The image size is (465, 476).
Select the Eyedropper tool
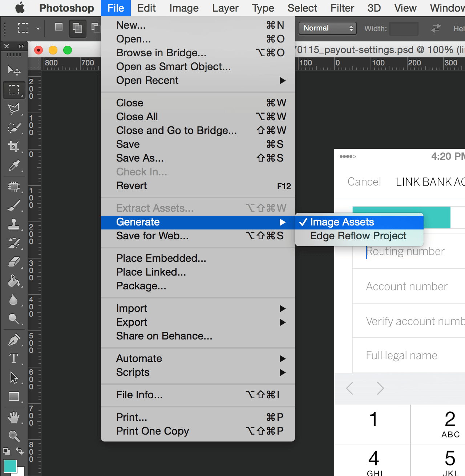point(14,166)
